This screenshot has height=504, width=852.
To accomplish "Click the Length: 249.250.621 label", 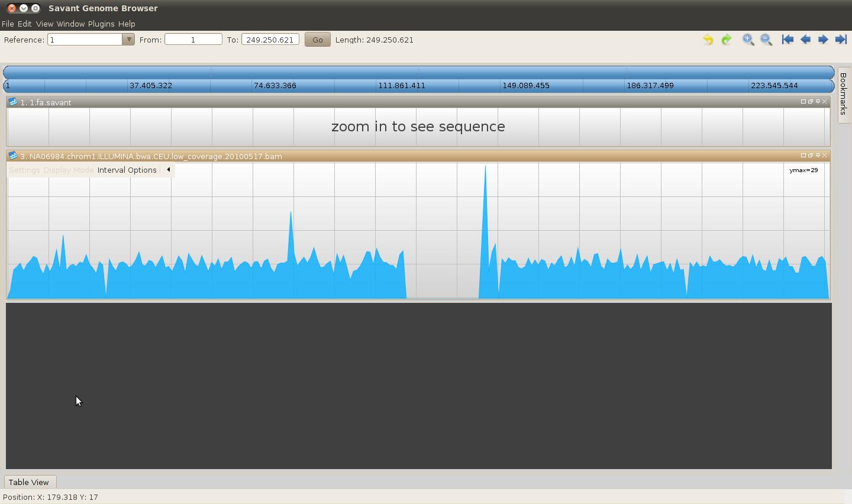I will point(375,40).
